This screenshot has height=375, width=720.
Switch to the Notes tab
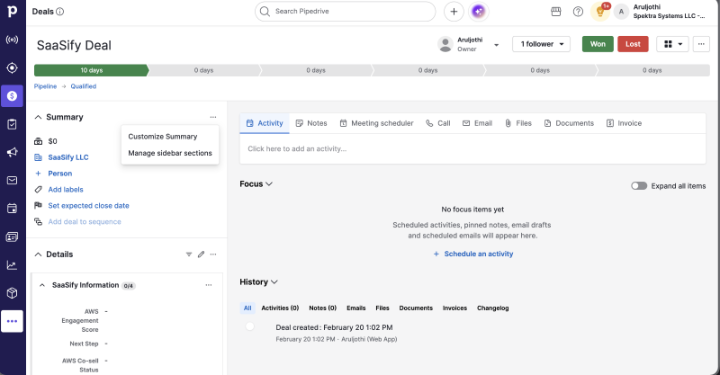[x=311, y=123]
